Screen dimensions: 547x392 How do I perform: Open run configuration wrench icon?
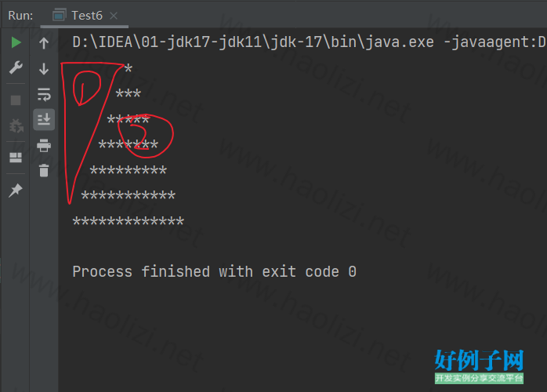click(x=16, y=67)
